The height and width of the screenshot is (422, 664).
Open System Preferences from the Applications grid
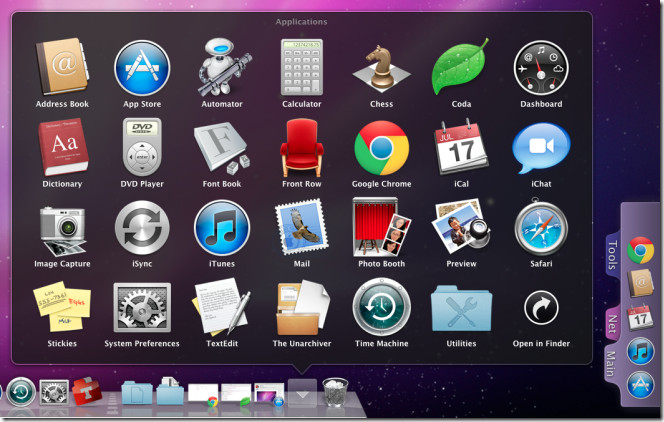pyautogui.click(x=142, y=308)
